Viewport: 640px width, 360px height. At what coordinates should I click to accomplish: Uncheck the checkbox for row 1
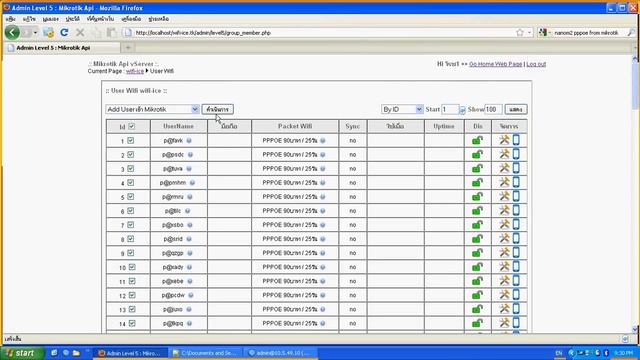[131, 140]
